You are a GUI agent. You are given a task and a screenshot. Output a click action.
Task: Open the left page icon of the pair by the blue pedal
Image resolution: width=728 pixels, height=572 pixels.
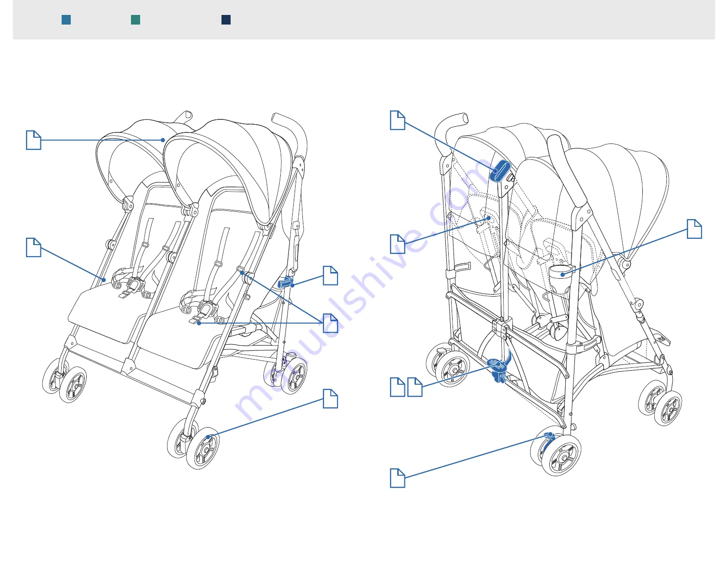[x=397, y=387]
